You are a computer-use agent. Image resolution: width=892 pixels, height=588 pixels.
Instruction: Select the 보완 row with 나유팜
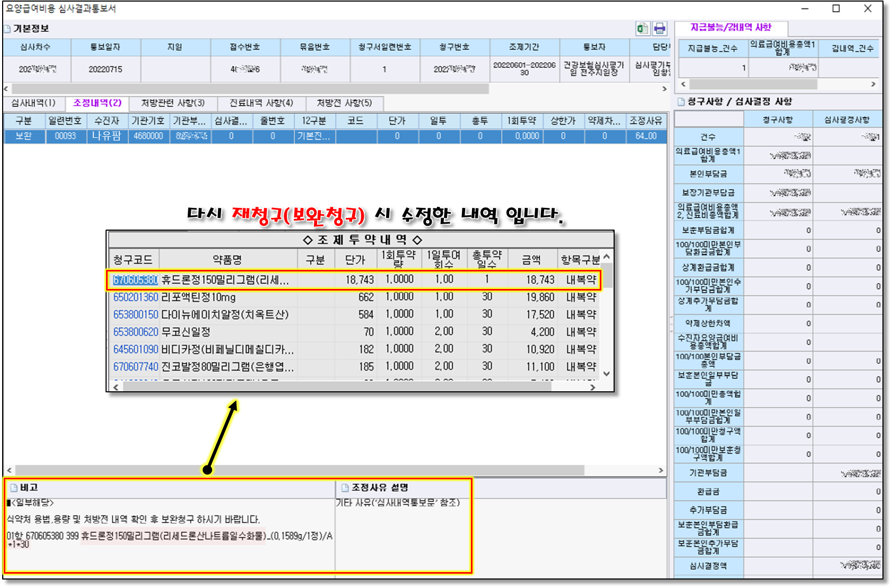click(106, 136)
